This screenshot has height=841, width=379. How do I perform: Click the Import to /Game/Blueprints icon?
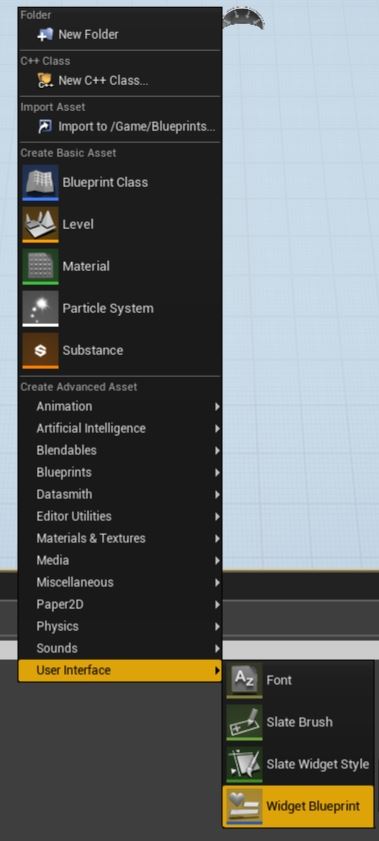(45, 127)
